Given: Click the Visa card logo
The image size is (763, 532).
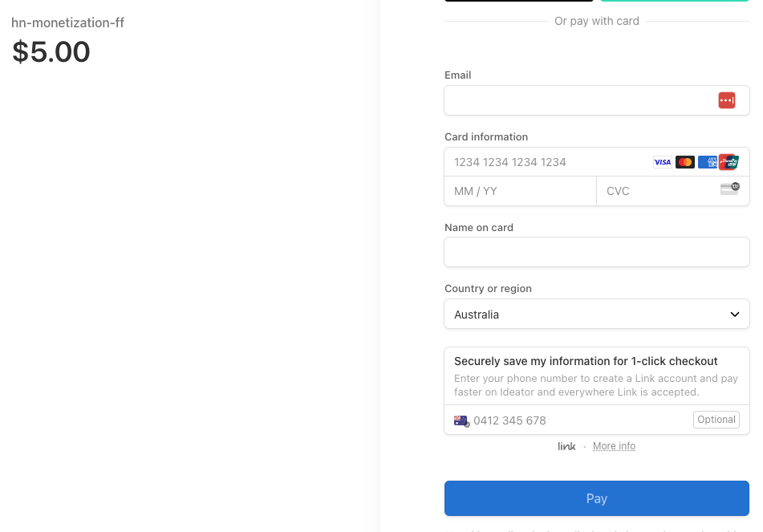Looking at the screenshot, I should [662, 162].
